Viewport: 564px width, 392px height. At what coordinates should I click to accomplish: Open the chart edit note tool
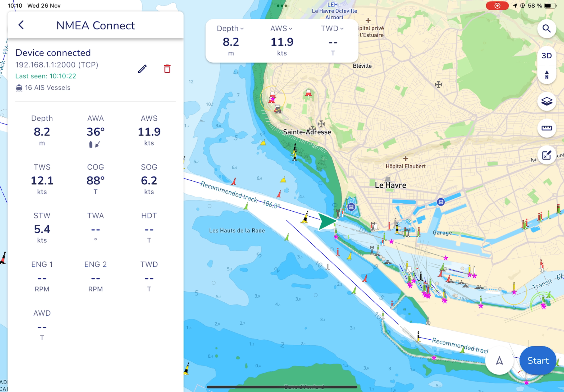(x=546, y=155)
